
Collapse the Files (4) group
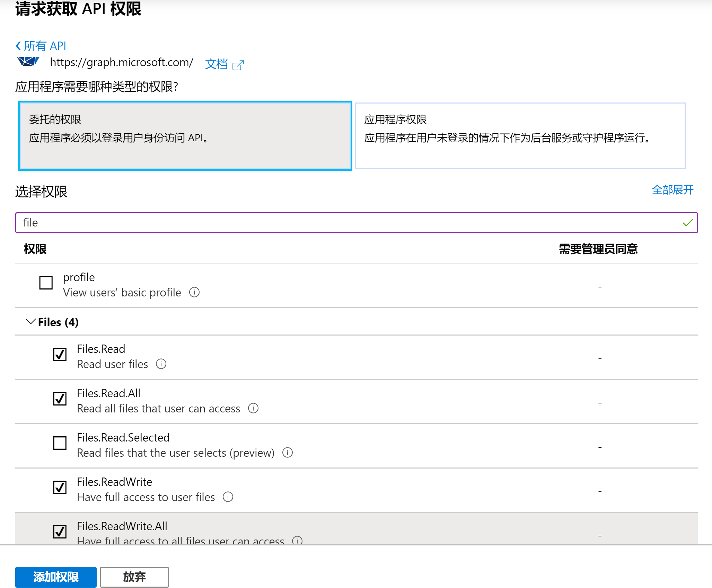coord(31,322)
